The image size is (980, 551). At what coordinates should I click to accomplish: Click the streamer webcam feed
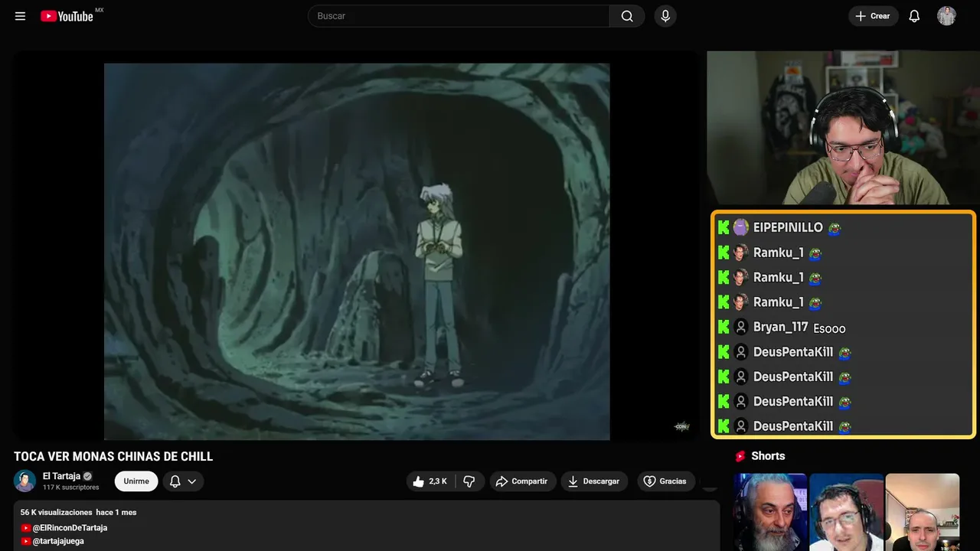(843, 128)
